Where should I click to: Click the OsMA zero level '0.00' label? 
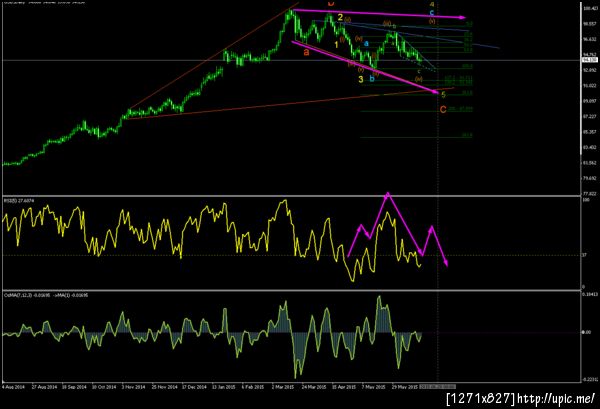coord(586,332)
